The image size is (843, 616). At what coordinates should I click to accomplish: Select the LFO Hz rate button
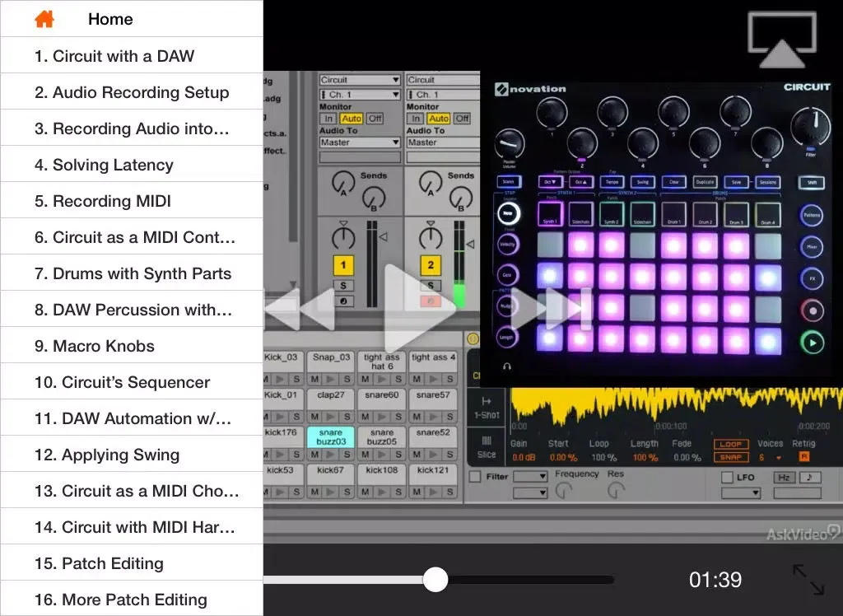(x=784, y=477)
